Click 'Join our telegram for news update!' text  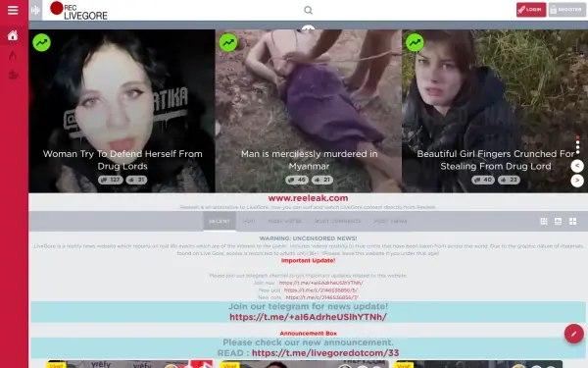pos(308,306)
